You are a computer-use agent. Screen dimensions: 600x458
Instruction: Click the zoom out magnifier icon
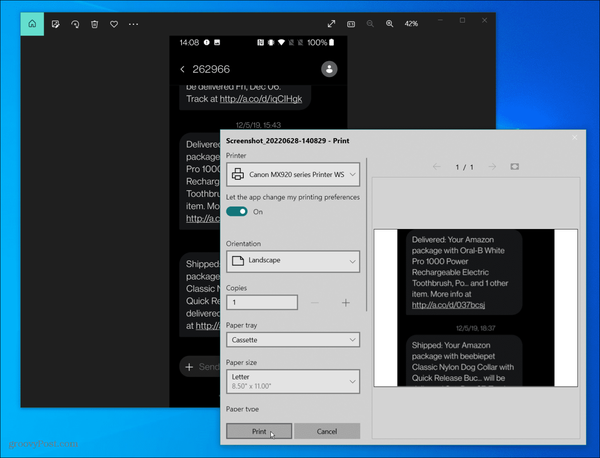click(x=370, y=23)
